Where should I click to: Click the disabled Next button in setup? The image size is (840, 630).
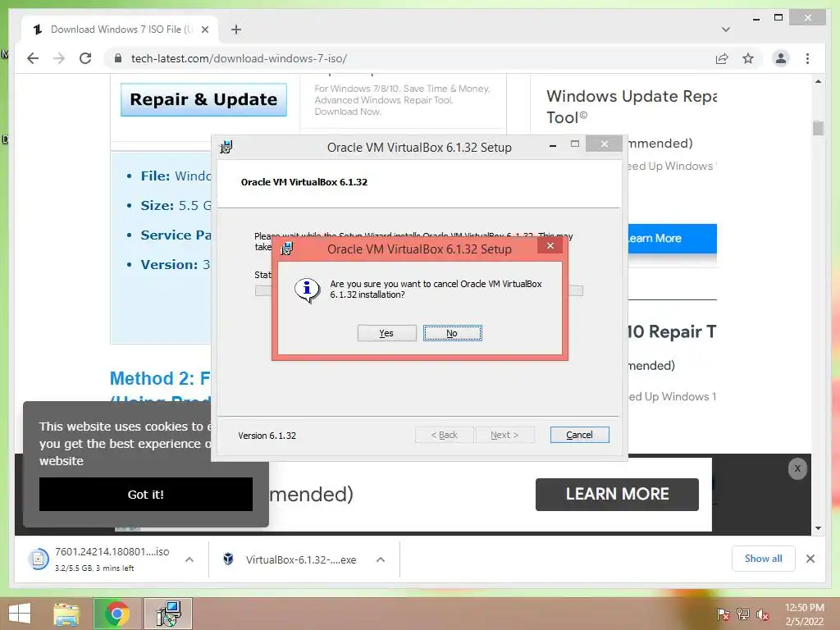(x=504, y=435)
